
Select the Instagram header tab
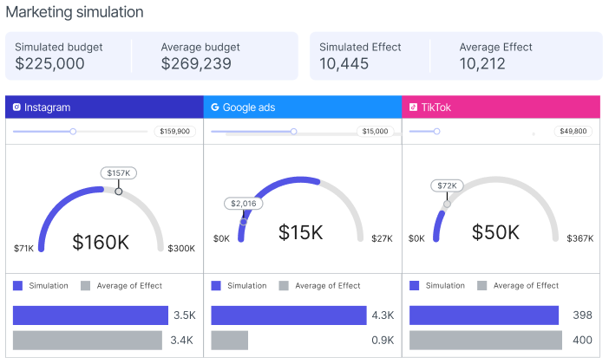104,107
